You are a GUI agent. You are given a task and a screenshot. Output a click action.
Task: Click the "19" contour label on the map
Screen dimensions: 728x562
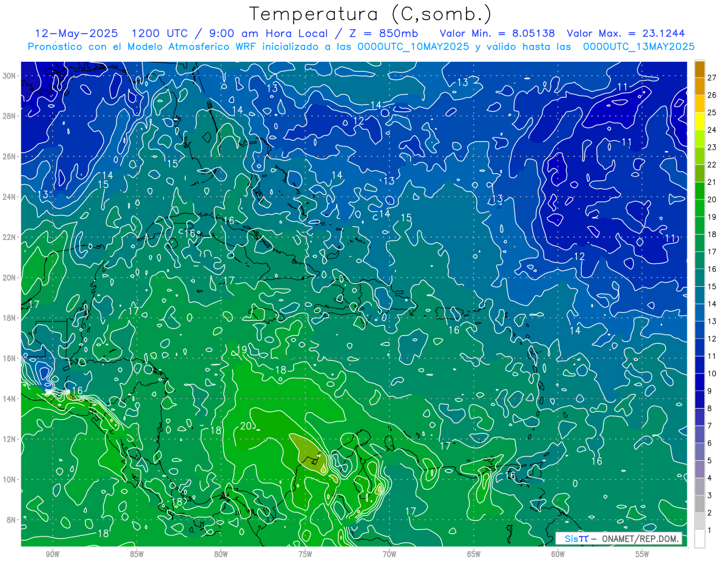pos(241,349)
